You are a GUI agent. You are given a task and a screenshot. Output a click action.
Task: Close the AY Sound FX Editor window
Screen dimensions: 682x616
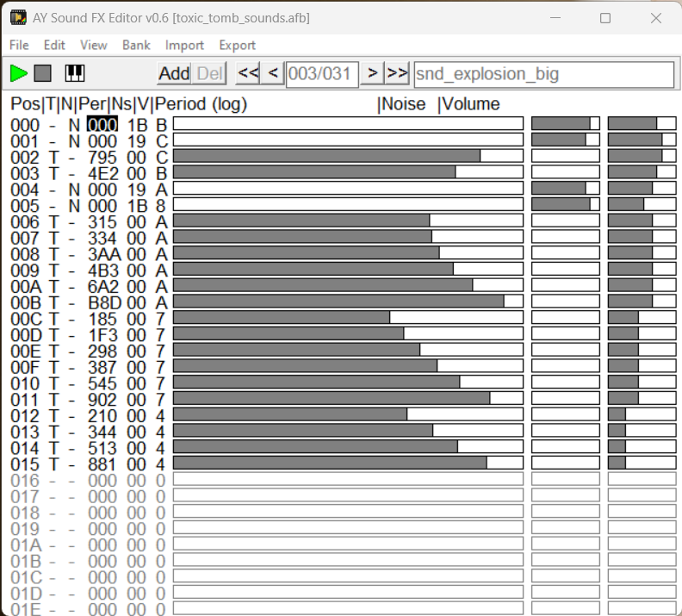[x=656, y=18]
